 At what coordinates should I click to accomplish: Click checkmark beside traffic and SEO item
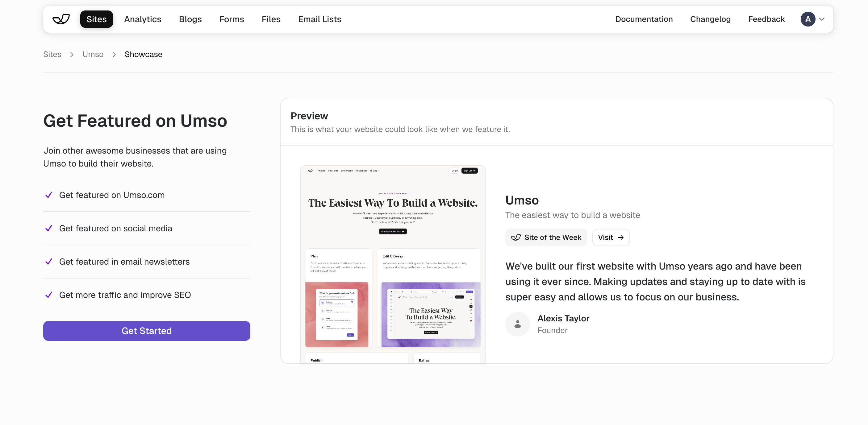coord(49,295)
